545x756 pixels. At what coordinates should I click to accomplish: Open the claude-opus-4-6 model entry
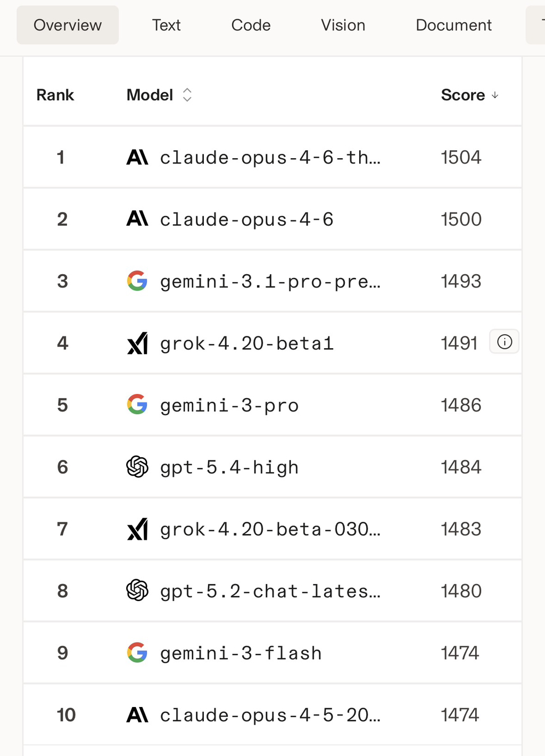click(x=247, y=219)
